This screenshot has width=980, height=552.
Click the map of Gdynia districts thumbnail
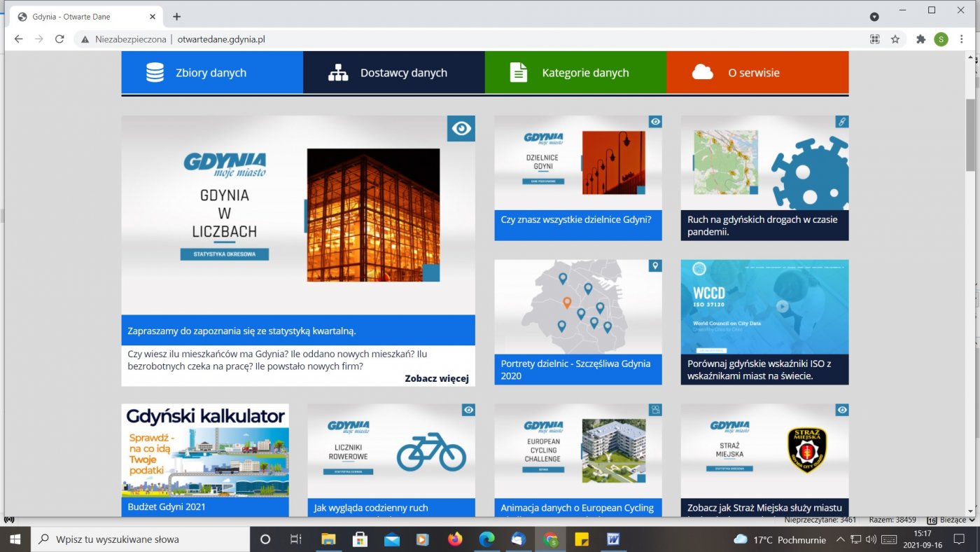tap(578, 307)
